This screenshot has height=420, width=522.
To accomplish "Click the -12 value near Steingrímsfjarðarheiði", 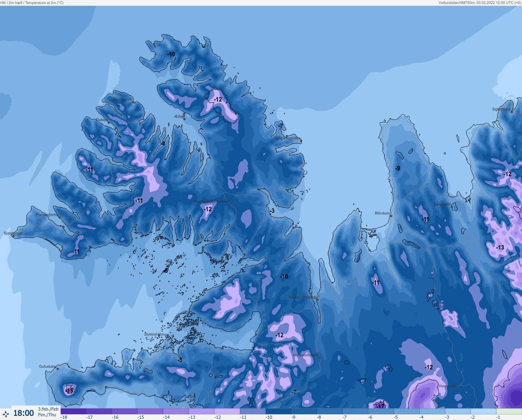I will click(x=208, y=209).
